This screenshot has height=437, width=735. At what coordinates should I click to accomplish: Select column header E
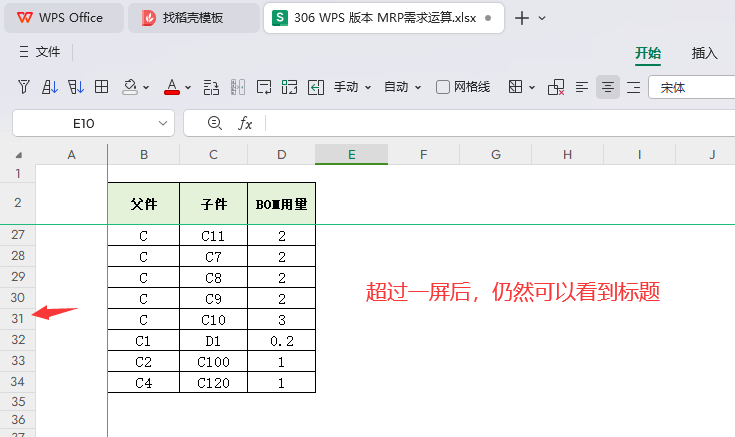coord(352,154)
